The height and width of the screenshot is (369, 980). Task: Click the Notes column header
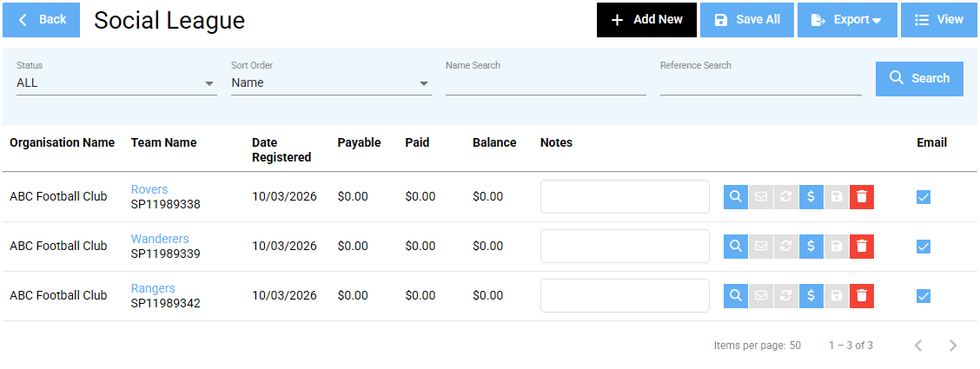[556, 143]
